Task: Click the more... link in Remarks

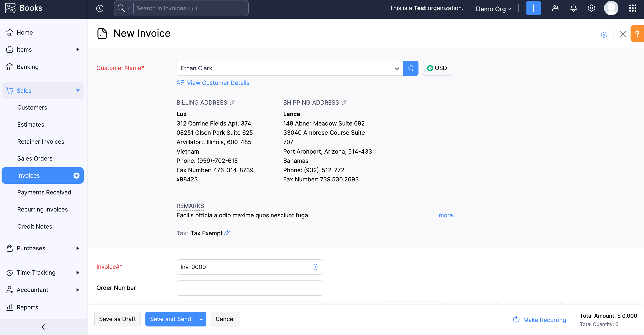Action: pos(448,215)
